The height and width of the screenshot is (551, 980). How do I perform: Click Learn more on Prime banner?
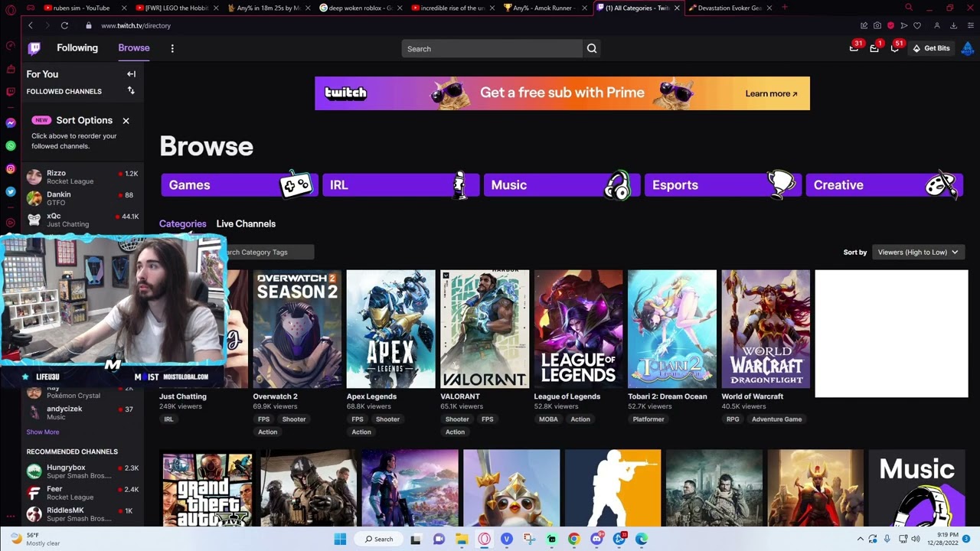click(772, 93)
